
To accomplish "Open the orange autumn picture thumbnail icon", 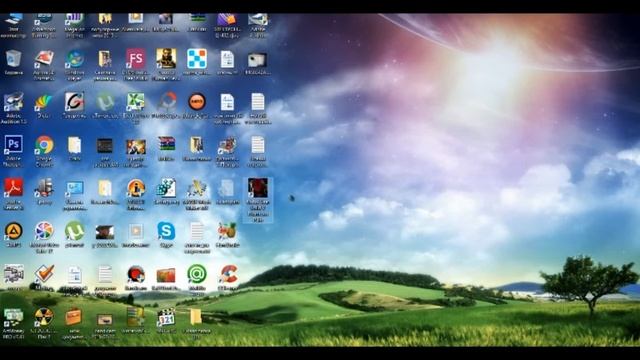I will 166,275.
